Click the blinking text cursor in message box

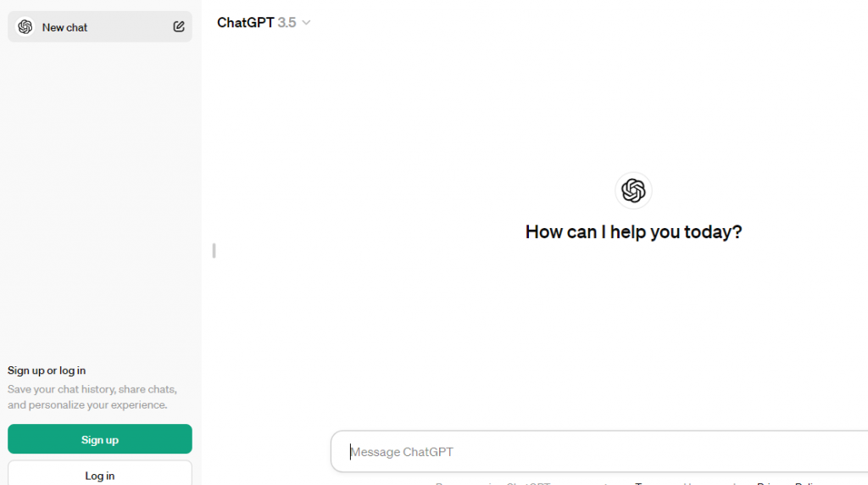[350, 452]
